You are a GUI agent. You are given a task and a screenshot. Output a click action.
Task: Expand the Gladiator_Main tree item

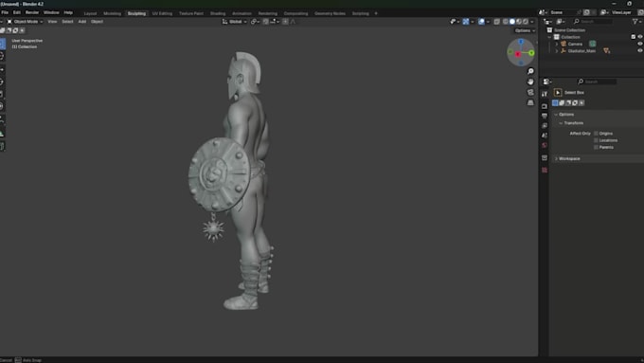coord(557,50)
